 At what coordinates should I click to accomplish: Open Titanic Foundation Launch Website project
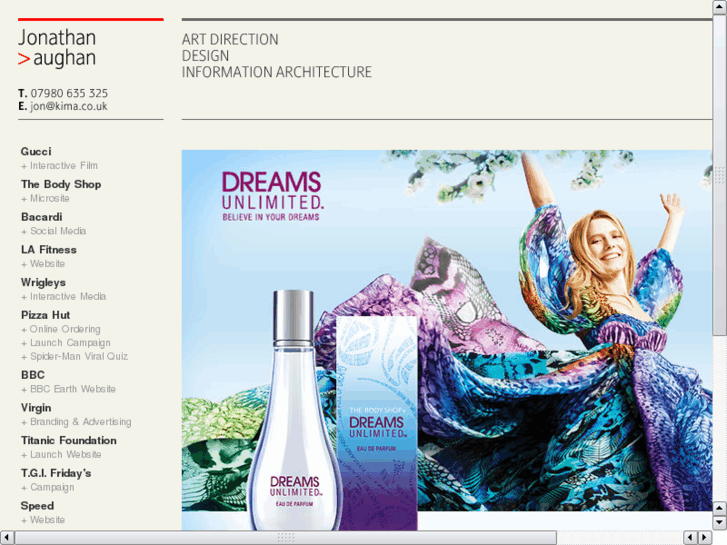(61, 455)
